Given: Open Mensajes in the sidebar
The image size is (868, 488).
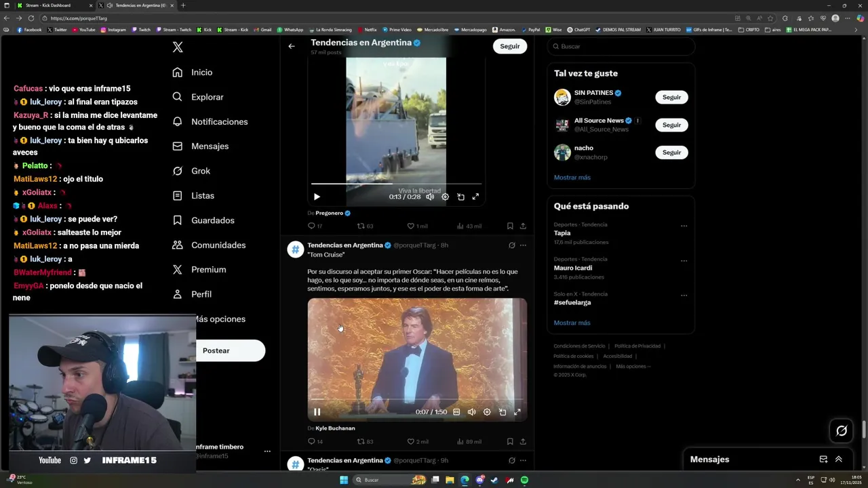Looking at the screenshot, I should coord(201,146).
